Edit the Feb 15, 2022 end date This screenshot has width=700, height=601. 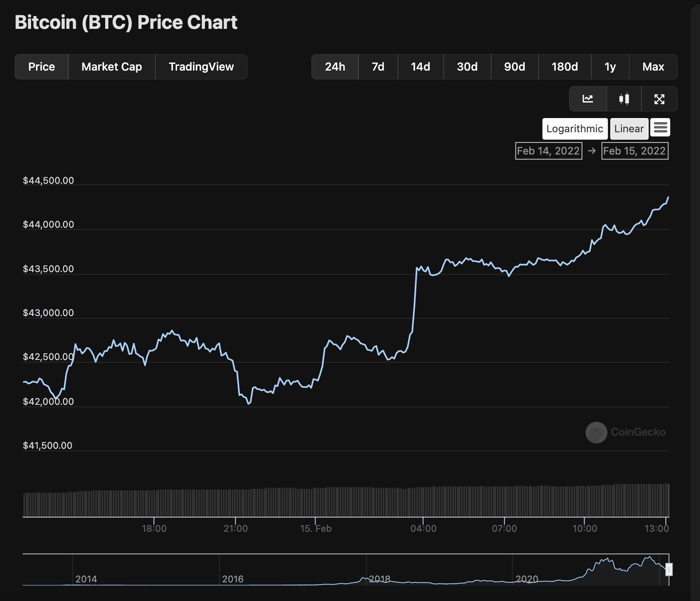tap(635, 151)
